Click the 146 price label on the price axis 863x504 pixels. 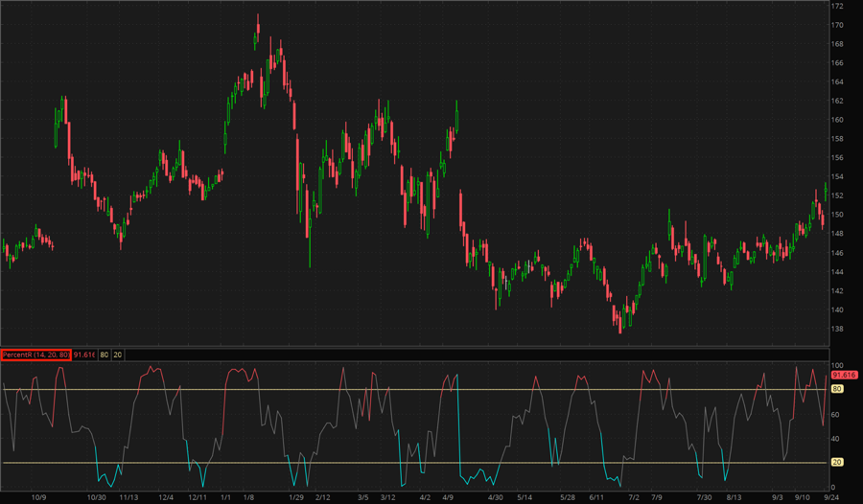[837, 253]
